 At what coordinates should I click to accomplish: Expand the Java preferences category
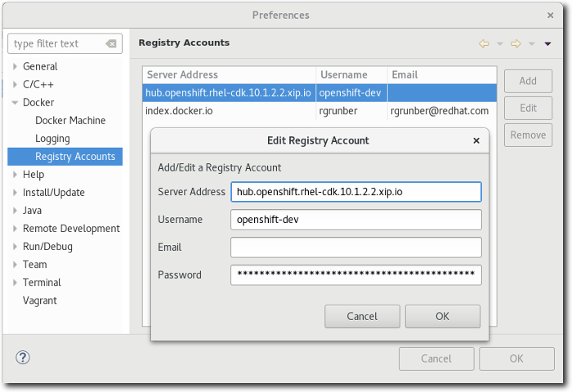pyautogui.click(x=15, y=211)
